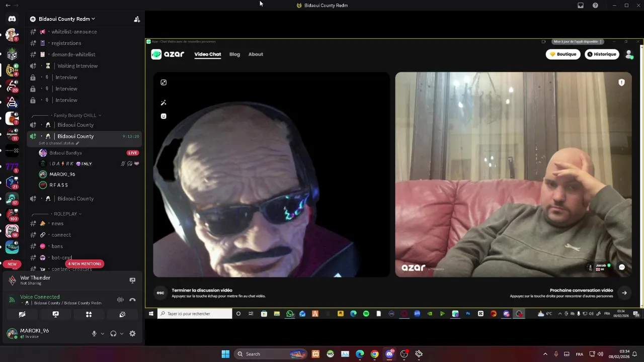Open the Discord inbox
644x362 pixels.
581,6
